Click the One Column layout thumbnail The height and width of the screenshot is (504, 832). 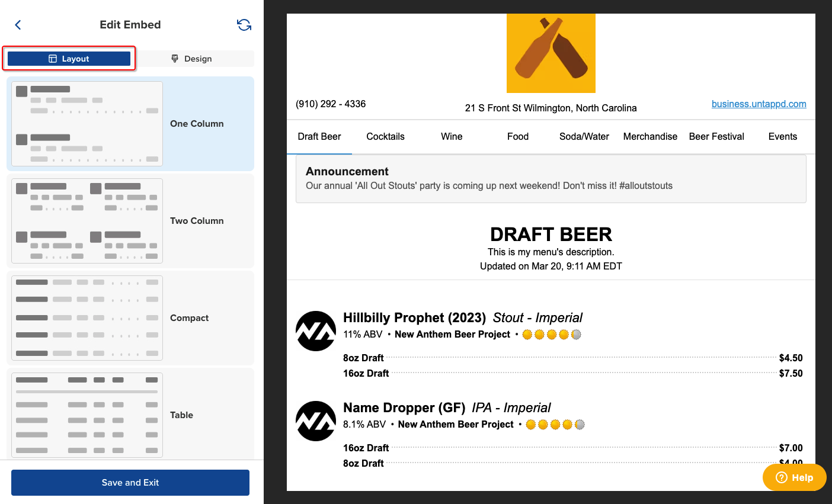point(87,124)
